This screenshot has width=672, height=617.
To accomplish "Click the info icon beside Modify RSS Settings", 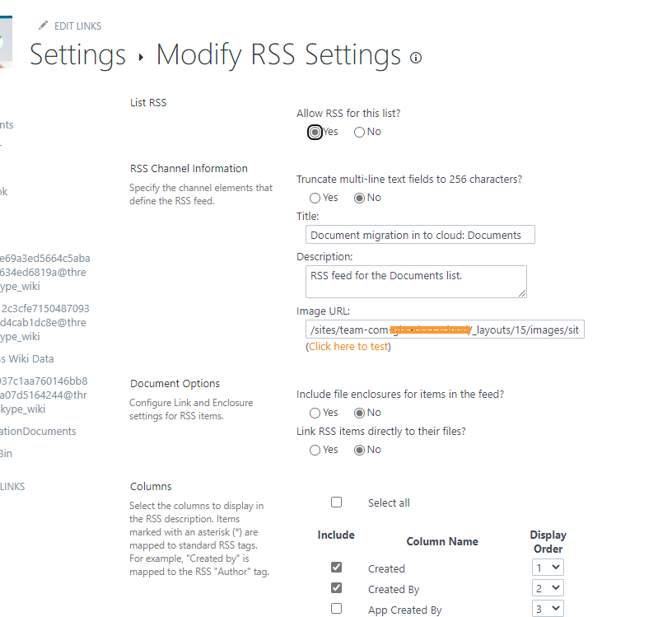I will (x=416, y=58).
